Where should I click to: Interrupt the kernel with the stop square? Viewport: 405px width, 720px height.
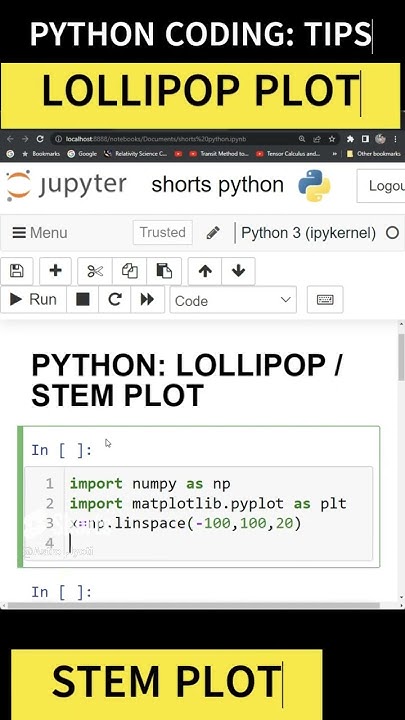tap(83, 299)
